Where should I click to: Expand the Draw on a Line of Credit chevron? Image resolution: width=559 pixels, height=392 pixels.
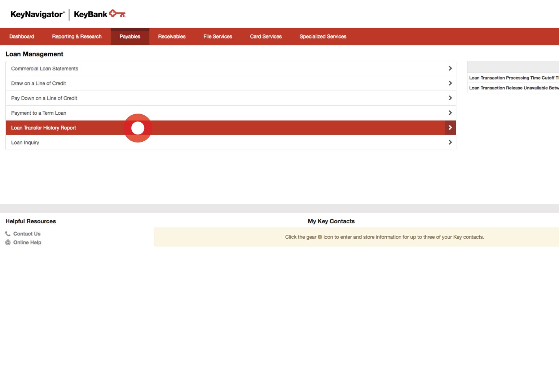coord(450,83)
